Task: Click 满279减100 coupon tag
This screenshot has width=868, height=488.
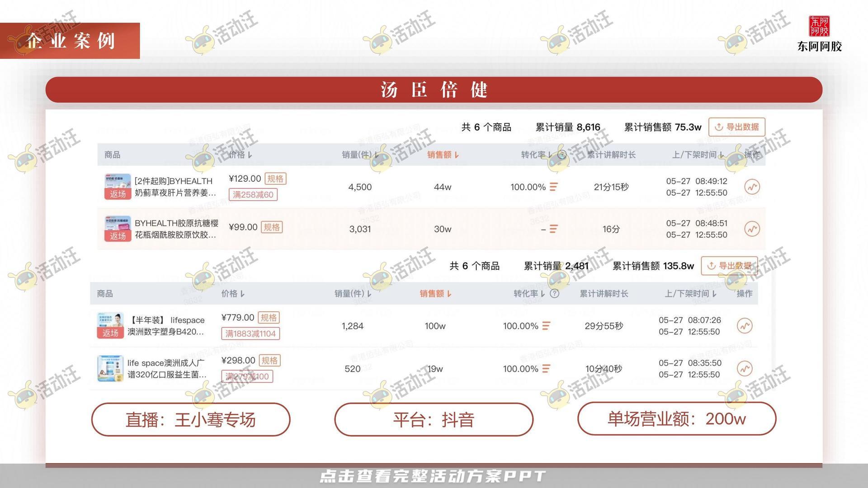Action: 247,376
